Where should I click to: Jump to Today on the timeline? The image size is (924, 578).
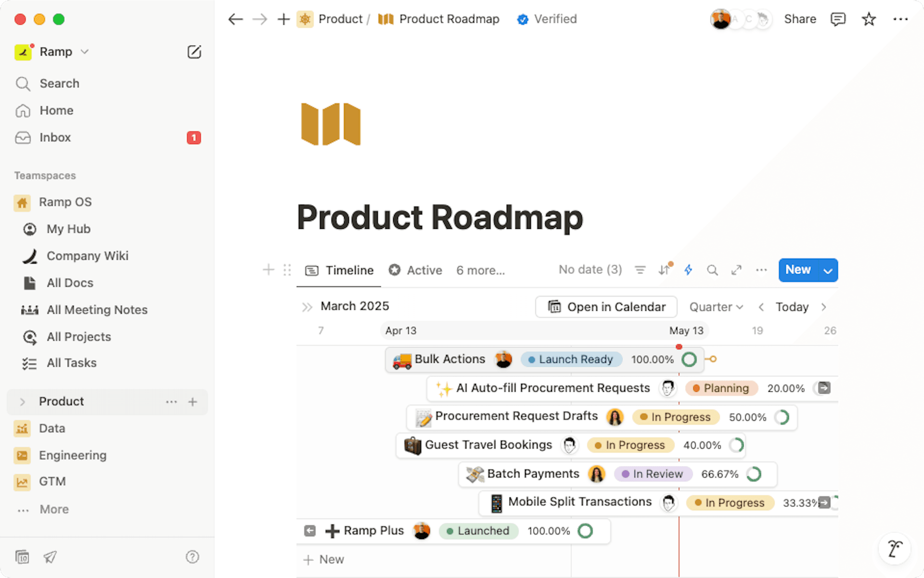coord(792,307)
